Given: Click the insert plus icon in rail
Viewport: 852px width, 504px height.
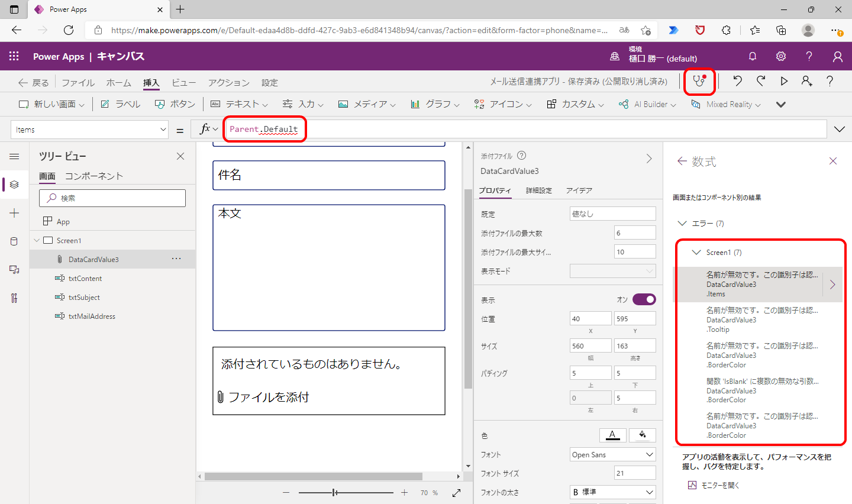Looking at the screenshot, I should click(14, 213).
